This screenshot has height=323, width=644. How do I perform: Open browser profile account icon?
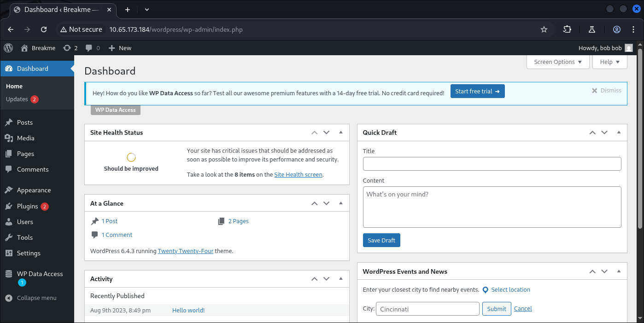tap(617, 29)
